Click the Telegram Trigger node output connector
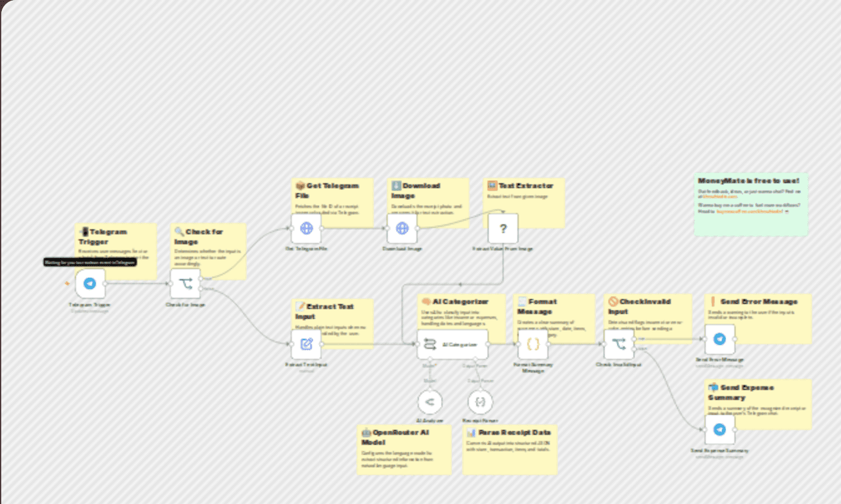The height and width of the screenshot is (504, 841). coord(105,283)
